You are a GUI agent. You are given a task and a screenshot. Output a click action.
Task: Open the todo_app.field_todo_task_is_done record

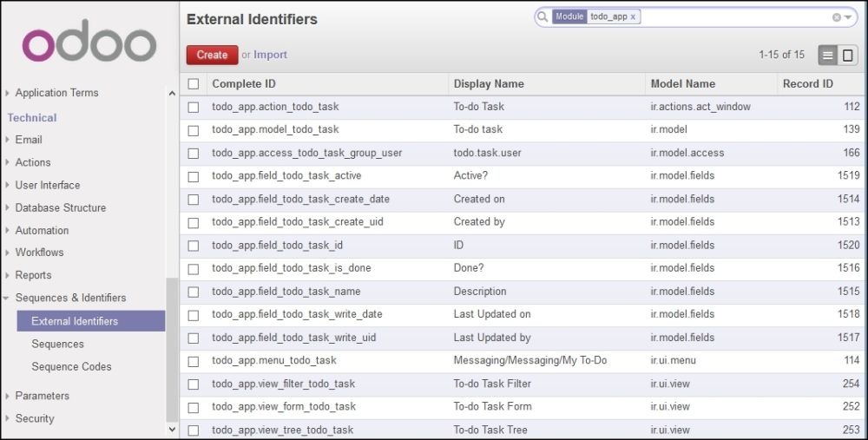tap(291, 268)
